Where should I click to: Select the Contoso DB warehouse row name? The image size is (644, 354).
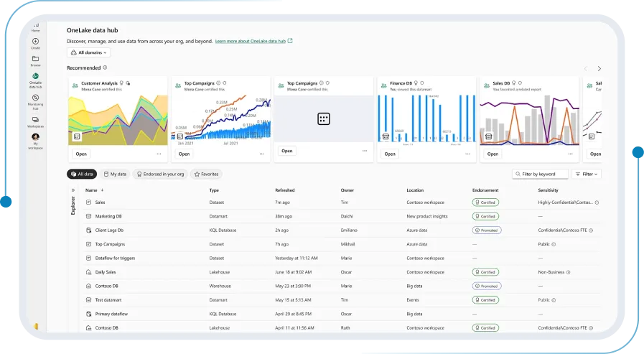[107, 287]
